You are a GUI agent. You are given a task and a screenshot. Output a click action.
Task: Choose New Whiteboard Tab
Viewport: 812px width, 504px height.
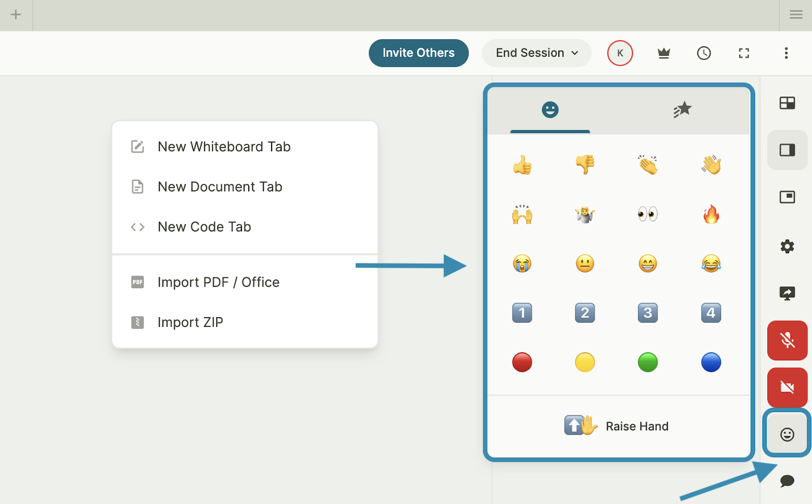click(x=224, y=147)
